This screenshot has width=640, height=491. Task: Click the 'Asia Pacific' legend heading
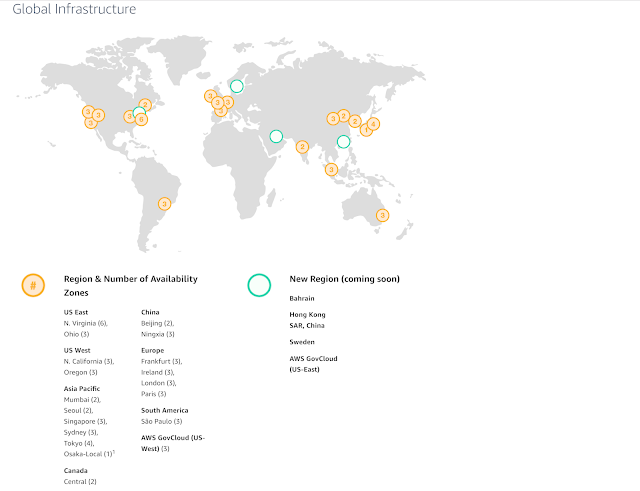tap(82, 389)
